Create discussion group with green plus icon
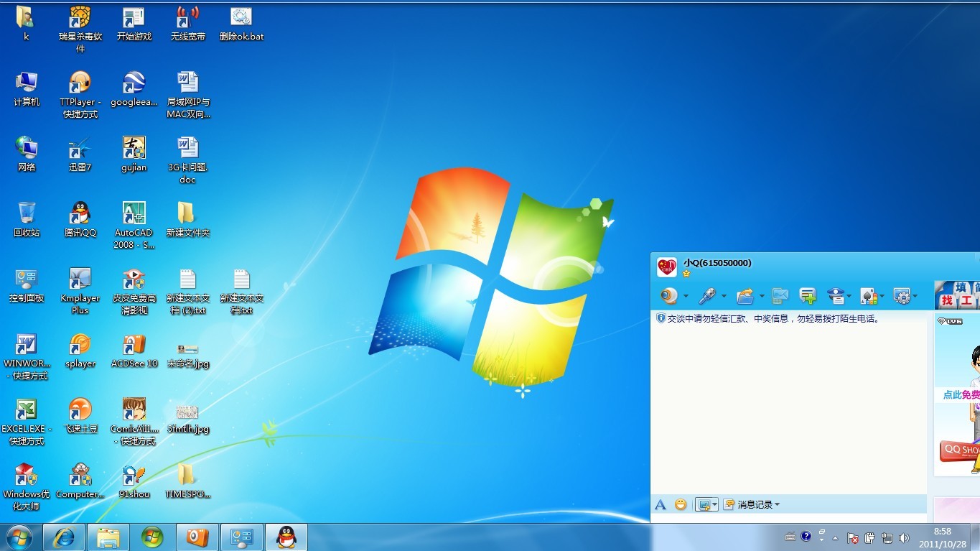 pos(808,296)
